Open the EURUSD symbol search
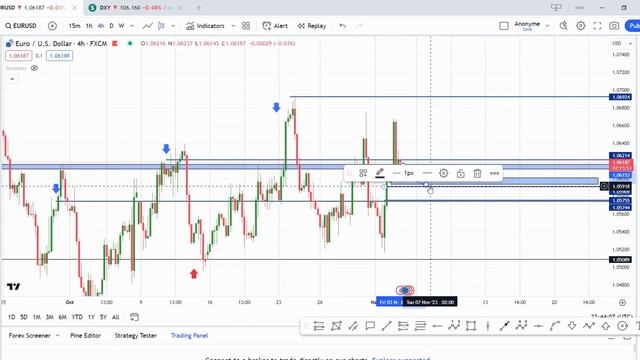The image size is (640, 360). coord(21,26)
